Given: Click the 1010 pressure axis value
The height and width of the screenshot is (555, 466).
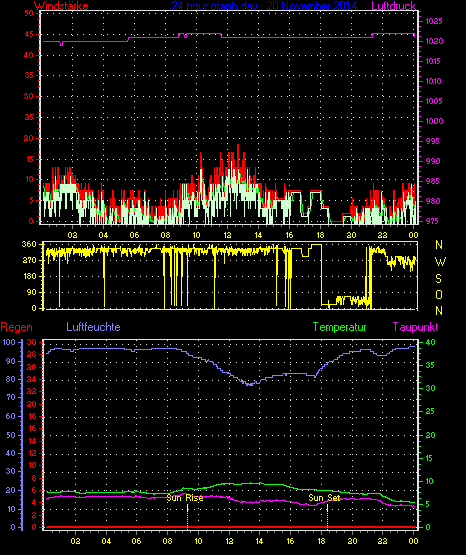Looking at the screenshot, I should [433, 81].
